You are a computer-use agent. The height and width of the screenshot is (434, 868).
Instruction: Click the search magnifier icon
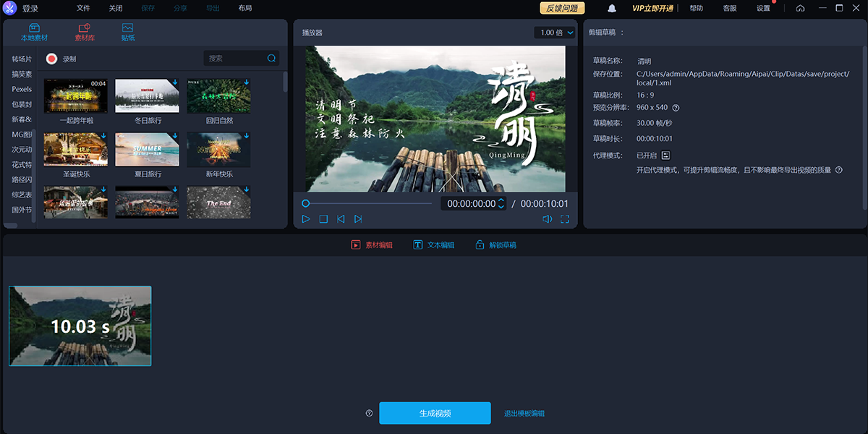click(271, 59)
